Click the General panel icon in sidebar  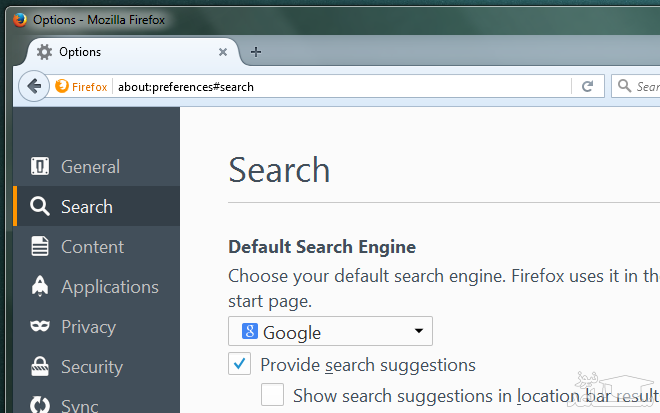(x=40, y=167)
